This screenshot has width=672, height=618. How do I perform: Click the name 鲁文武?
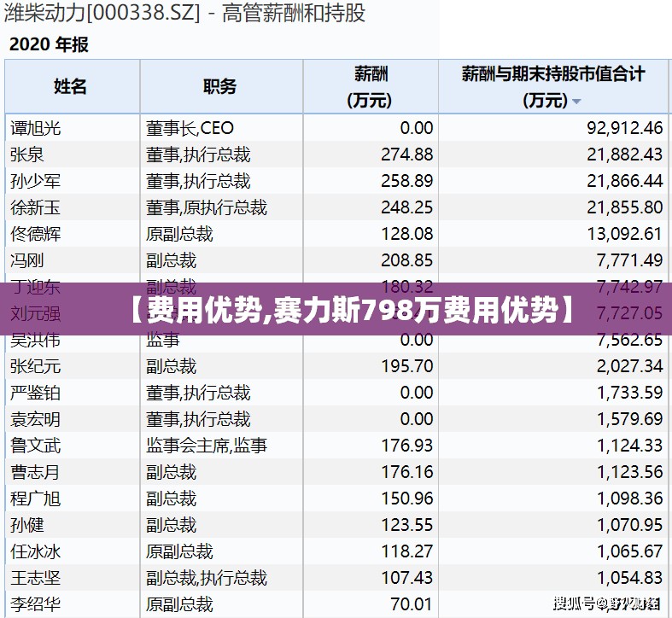(36, 446)
